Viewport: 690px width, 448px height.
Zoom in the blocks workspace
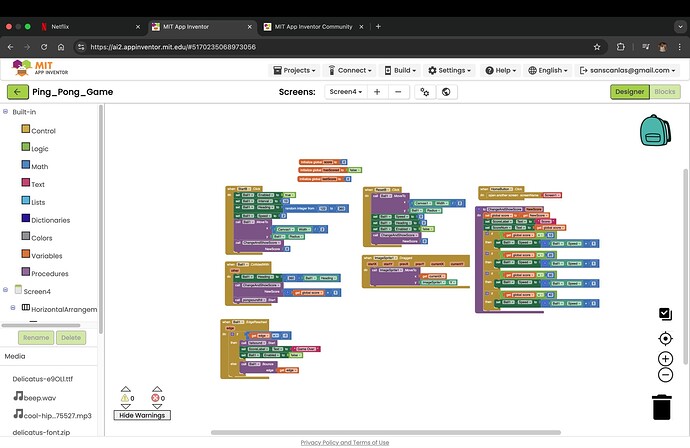(x=665, y=358)
